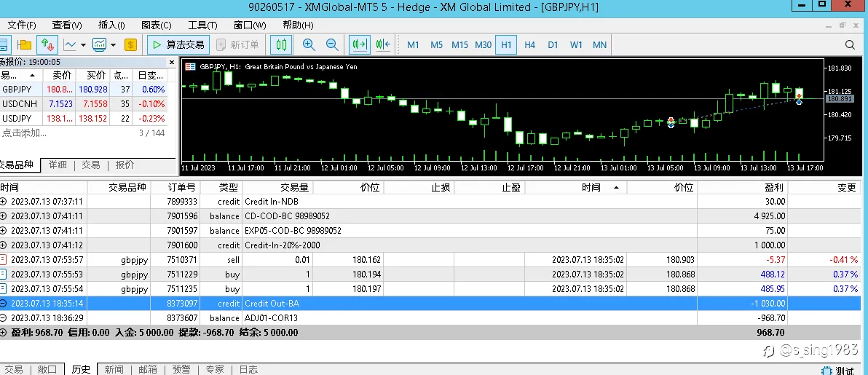Screen dimensions: 868x375
Task: Click the buy order 7511229 icon
Action: point(4,275)
